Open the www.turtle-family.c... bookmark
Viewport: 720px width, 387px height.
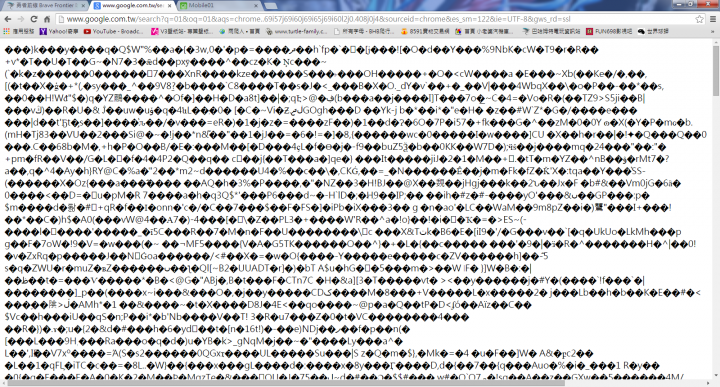click(297, 32)
